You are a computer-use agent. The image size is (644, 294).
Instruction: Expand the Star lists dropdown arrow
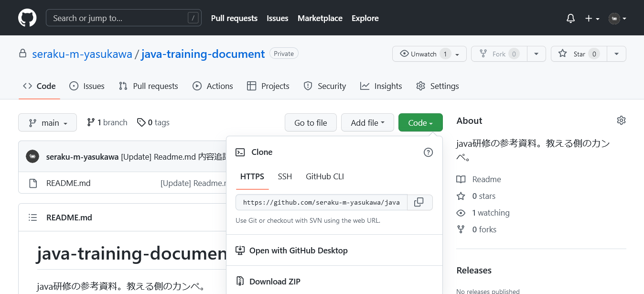click(616, 54)
